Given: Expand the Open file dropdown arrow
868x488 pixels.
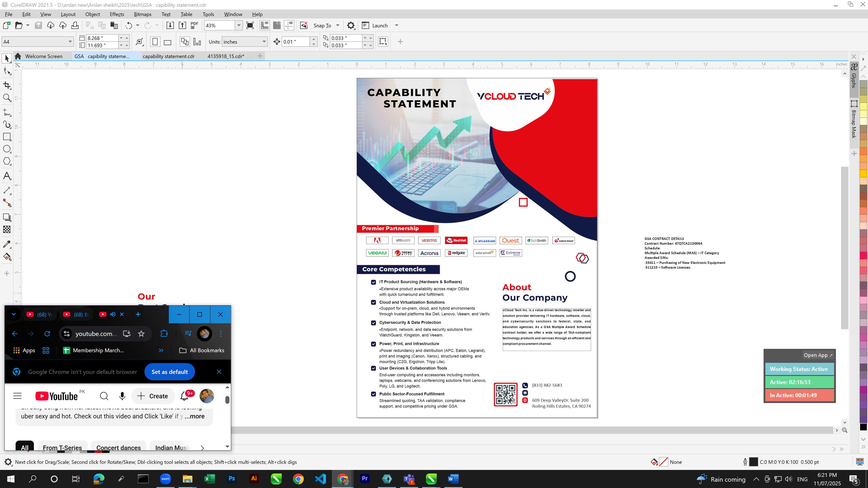Looking at the screenshot, I should coord(28,25).
